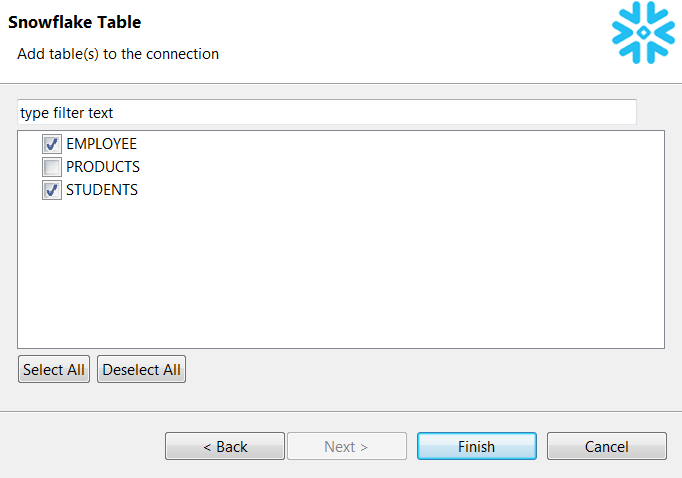The image size is (682, 478).
Task: Select the STUDENTS table label
Action: [x=102, y=190]
